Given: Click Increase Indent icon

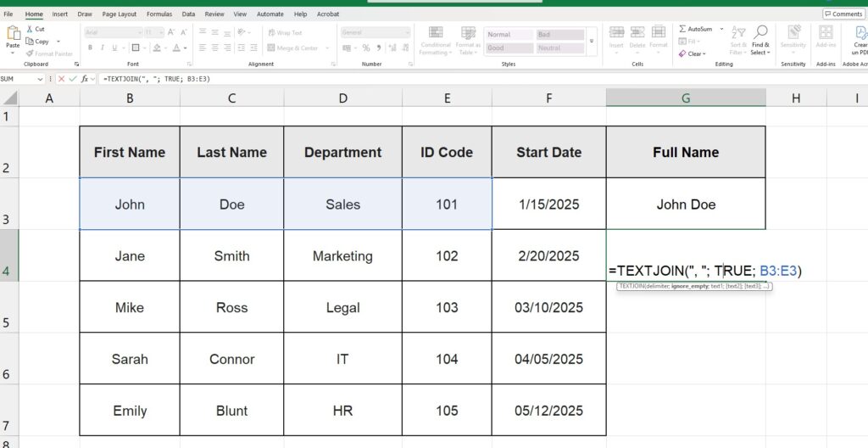Looking at the screenshot, I should [x=253, y=48].
